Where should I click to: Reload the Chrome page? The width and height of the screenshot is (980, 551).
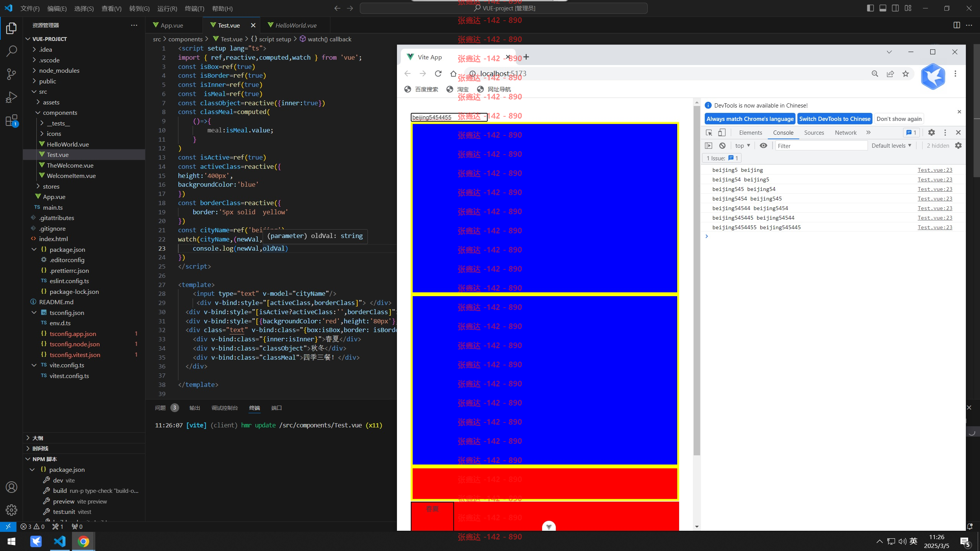click(x=438, y=73)
